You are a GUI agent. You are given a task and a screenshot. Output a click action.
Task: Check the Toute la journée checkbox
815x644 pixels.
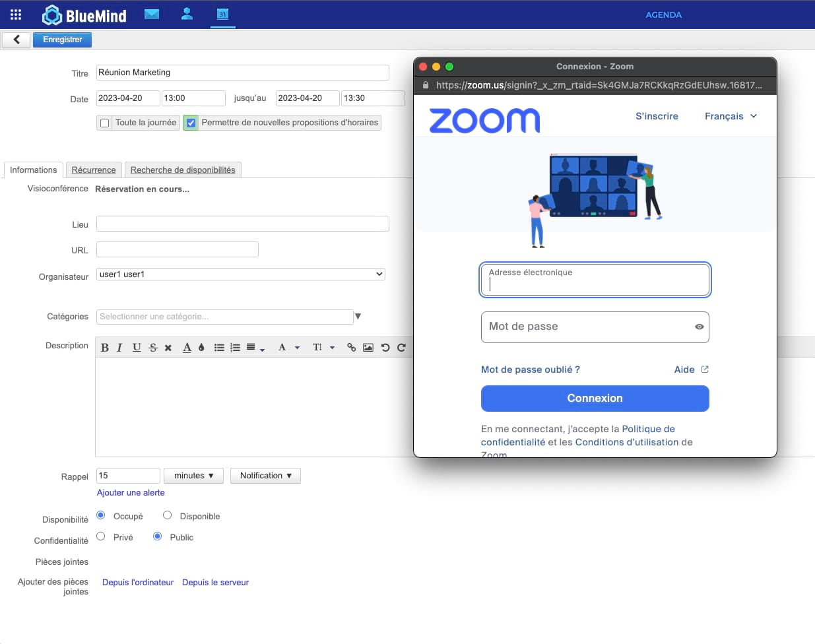click(104, 123)
